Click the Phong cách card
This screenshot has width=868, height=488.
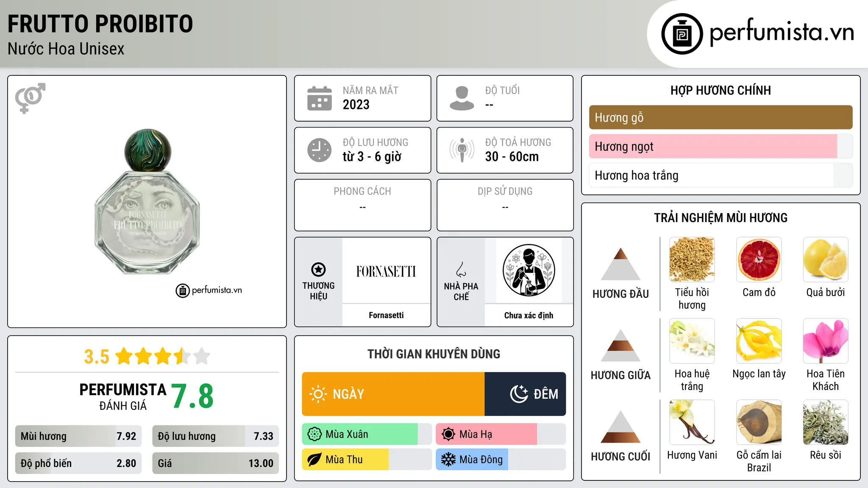tap(362, 205)
